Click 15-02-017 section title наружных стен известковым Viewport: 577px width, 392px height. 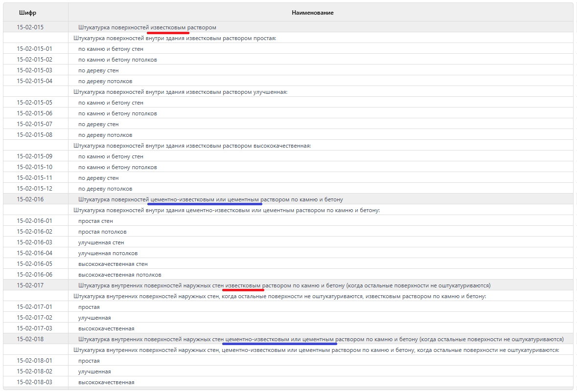(x=284, y=285)
